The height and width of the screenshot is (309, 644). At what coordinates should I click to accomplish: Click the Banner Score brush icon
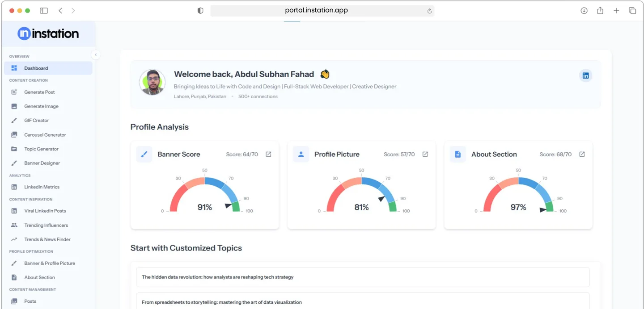pyautogui.click(x=144, y=154)
